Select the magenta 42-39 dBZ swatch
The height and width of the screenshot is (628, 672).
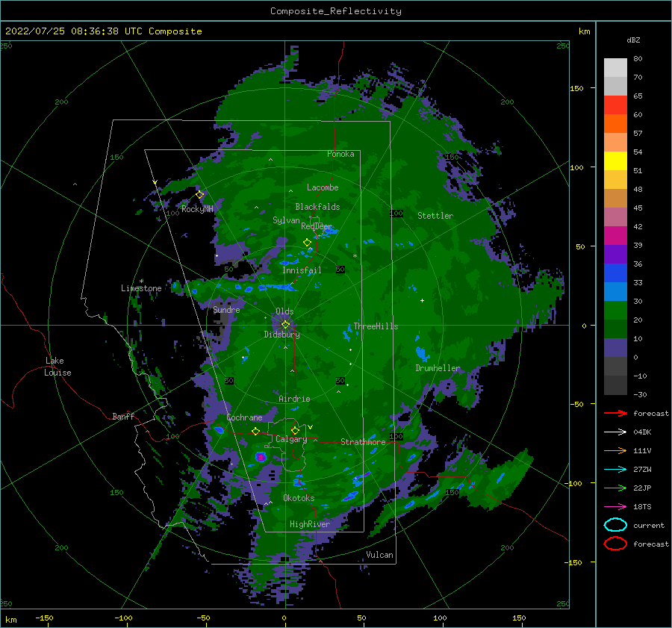click(x=615, y=236)
